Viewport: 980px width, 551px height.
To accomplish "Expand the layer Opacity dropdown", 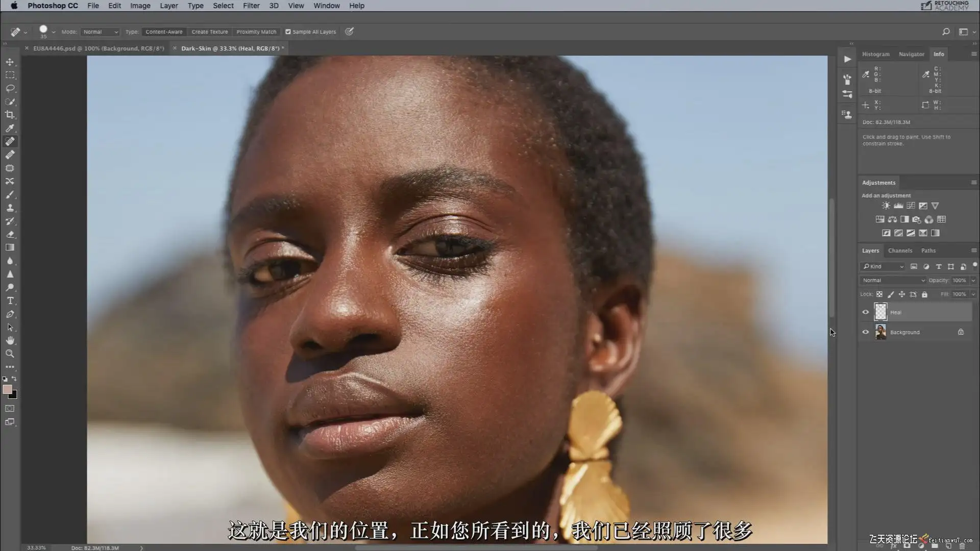I will pos(973,280).
